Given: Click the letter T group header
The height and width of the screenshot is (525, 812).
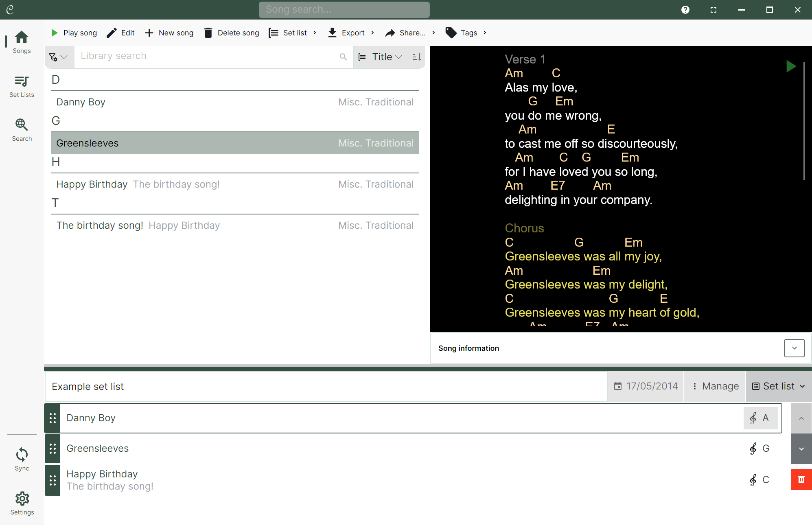Looking at the screenshot, I should point(55,203).
